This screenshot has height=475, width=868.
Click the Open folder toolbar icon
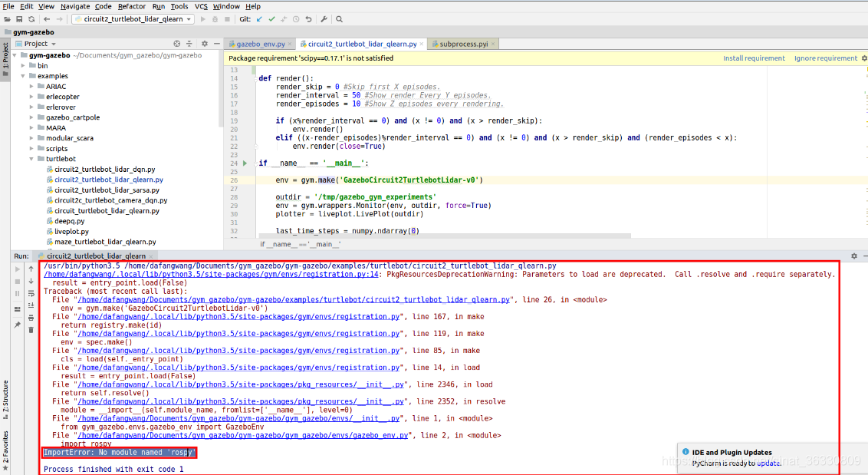7,19
